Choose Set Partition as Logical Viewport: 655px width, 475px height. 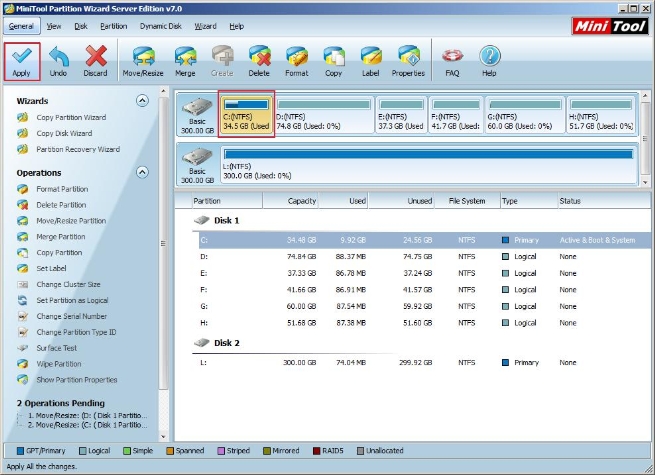[72, 300]
